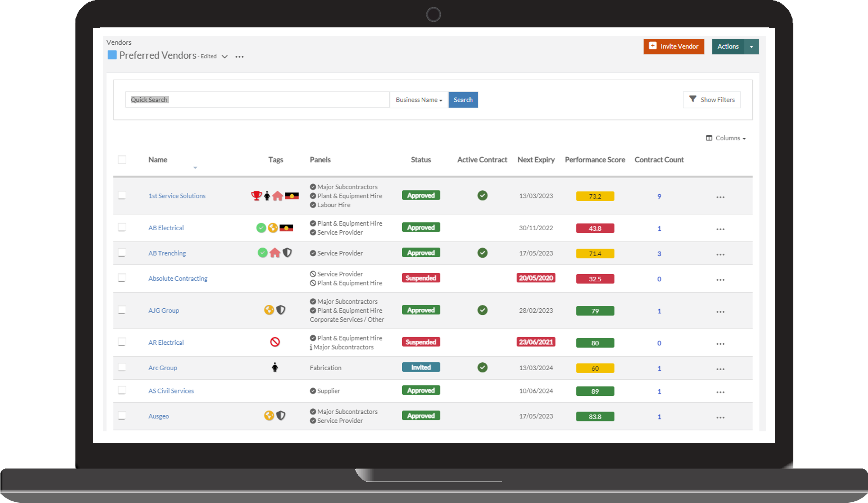Click the red prohibited tag for AR Electrical
Viewport: 868px width, 503px height.
275,342
